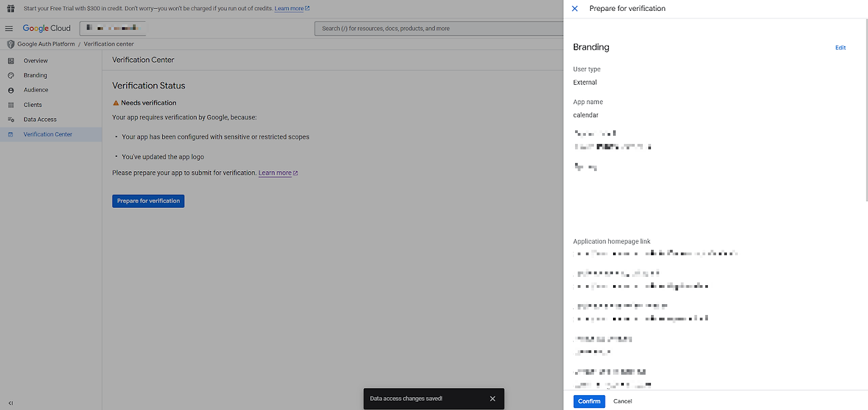The width and height of the screenshot is (868, 410).
Task: Close the Prepare for verification panel
Action: (x=575, y=9)
